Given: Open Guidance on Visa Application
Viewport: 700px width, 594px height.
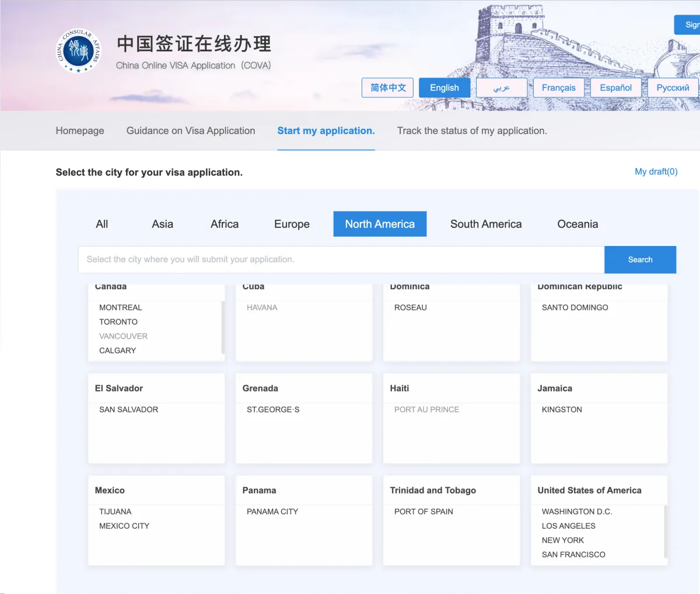Looking at the screenshot, I should click(190, 131).
